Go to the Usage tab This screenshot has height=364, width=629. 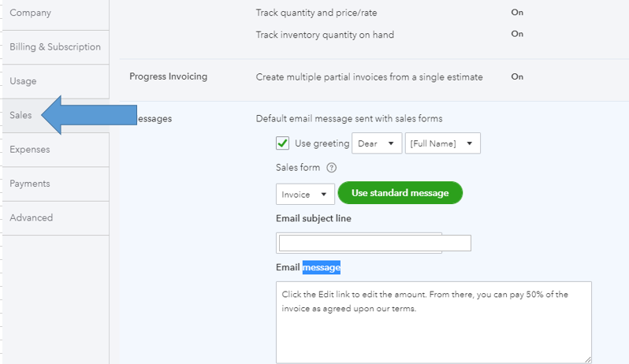(23, 81)
